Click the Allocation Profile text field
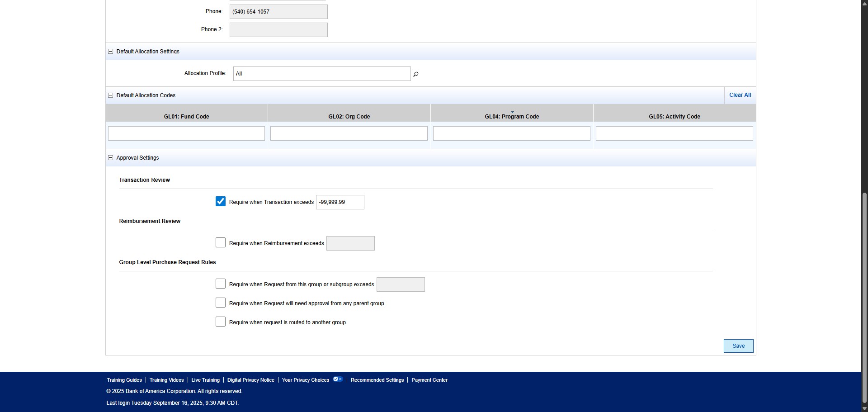The image size is (868, 412). pyautogui.click(x=321, y=74)
